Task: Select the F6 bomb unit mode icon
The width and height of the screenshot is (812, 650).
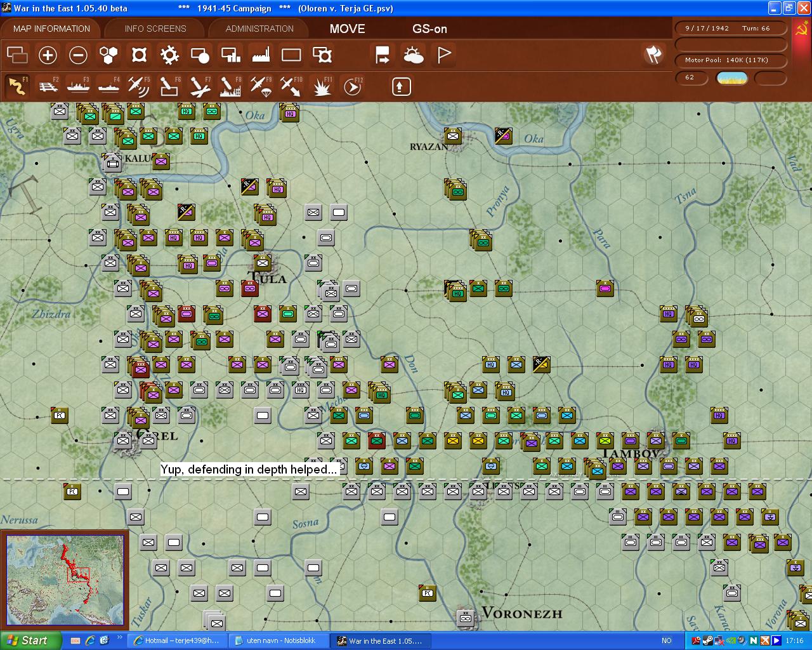Action: (169, 86)
